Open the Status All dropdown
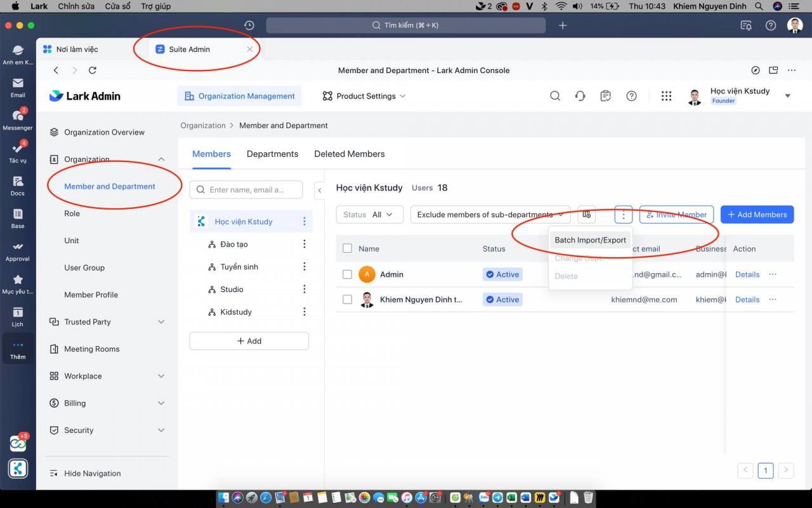This screenshot has height=508, width=812. tap(369, 215)
